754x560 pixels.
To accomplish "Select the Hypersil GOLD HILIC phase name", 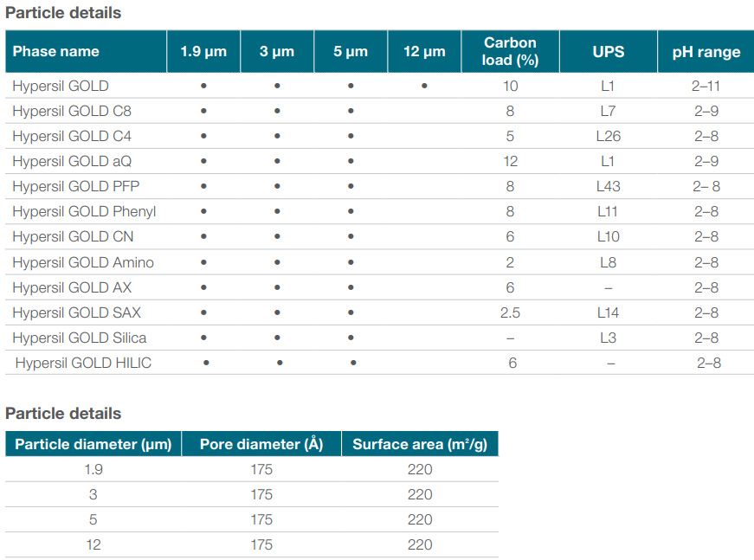I will tap(83, 363).
